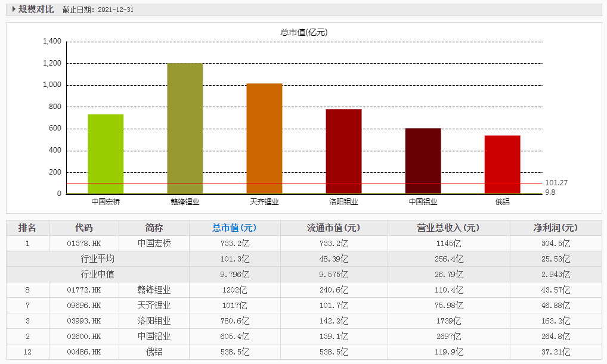This screenshot has height=364, width=607.
Task: Click the 780.6亿 market value cell
Action: pyautogui.click(x=234, y=321)
